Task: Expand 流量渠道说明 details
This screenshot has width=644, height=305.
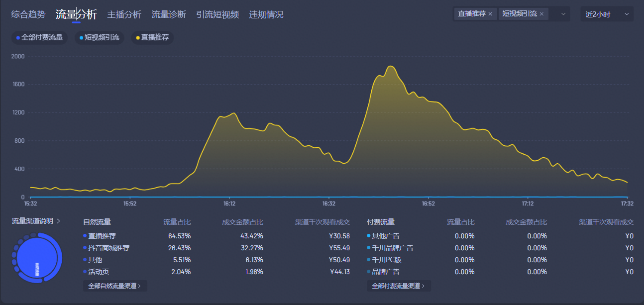Action: (36, 221)
